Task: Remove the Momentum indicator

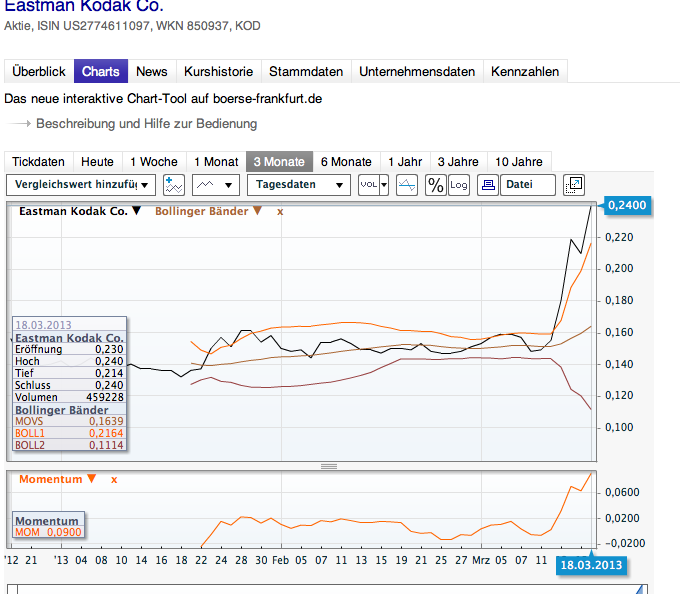Action: (114, 480)
